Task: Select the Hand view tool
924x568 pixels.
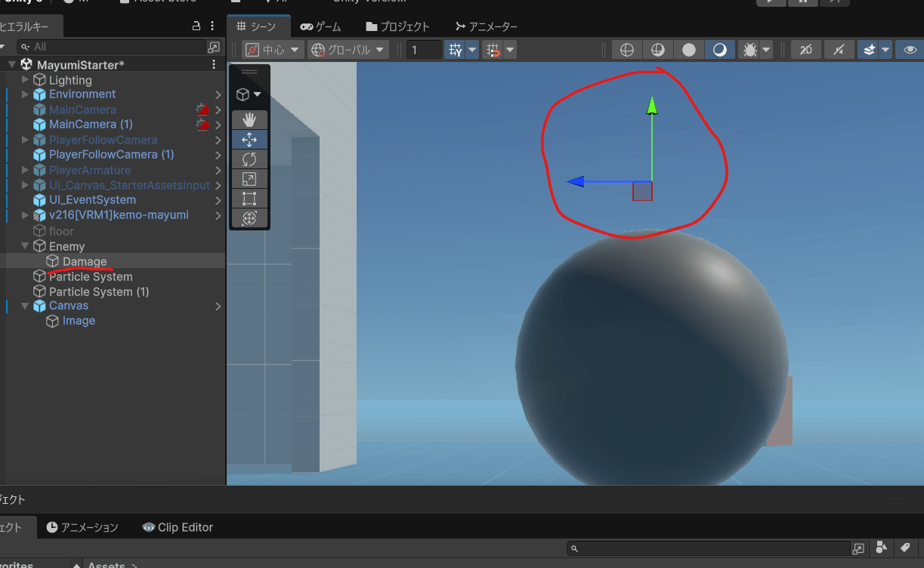Action: point(249,120)
